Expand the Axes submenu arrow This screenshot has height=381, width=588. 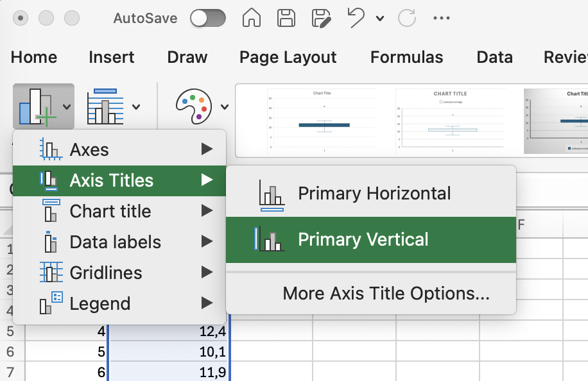[x=207, y=149]
